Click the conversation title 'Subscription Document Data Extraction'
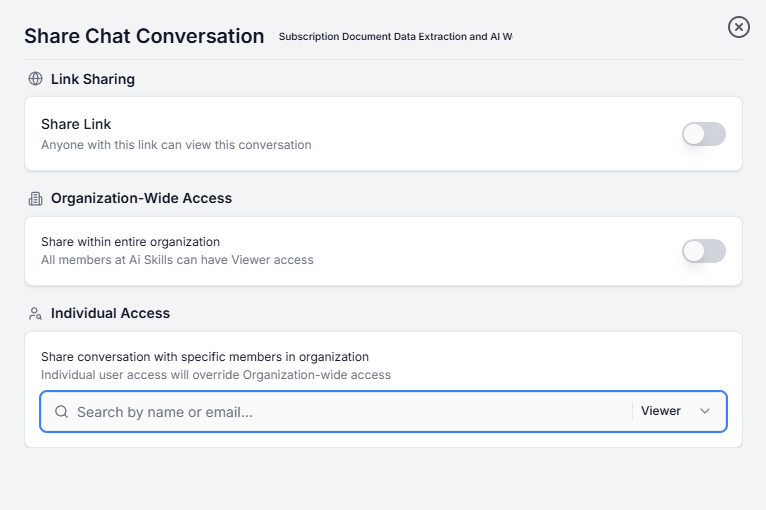 tap(395, 37)
